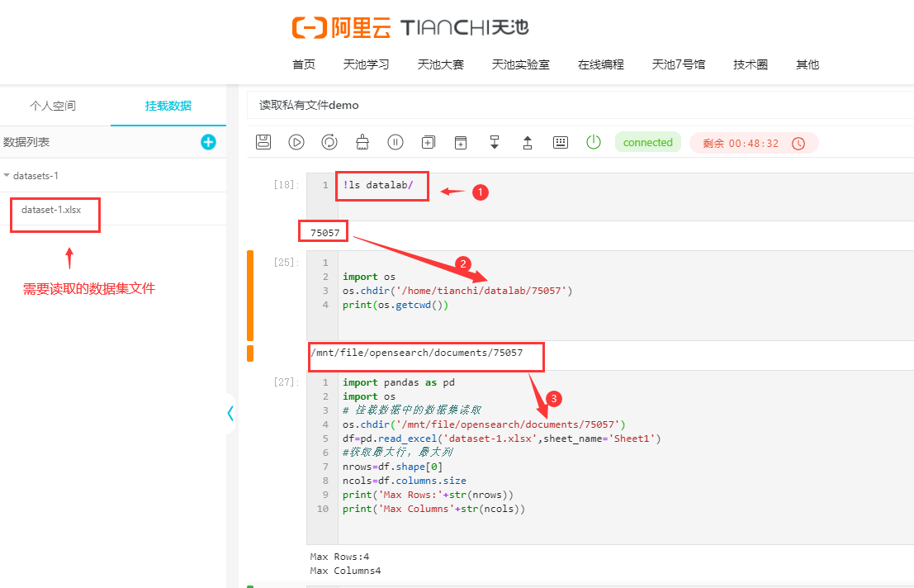The width and height of the screenshot is (914, 588).
Task: Click the output path /mnt/file/opensearch/documents/75057
Action: [x=417, y=353]
